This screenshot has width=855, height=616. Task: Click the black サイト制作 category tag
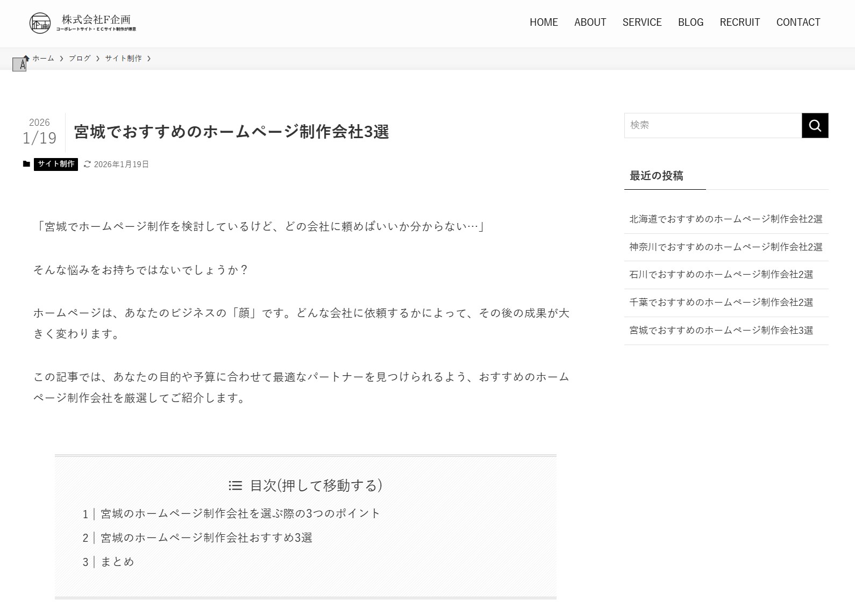[x=56, y=164]
